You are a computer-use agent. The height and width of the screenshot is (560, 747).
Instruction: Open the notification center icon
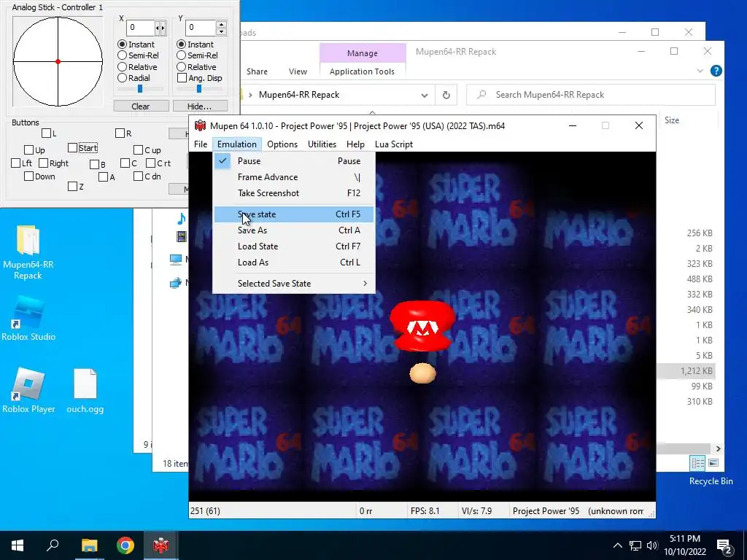724,545
